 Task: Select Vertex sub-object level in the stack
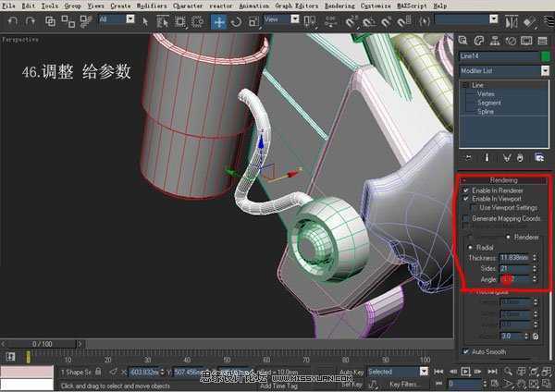point(486,93)
